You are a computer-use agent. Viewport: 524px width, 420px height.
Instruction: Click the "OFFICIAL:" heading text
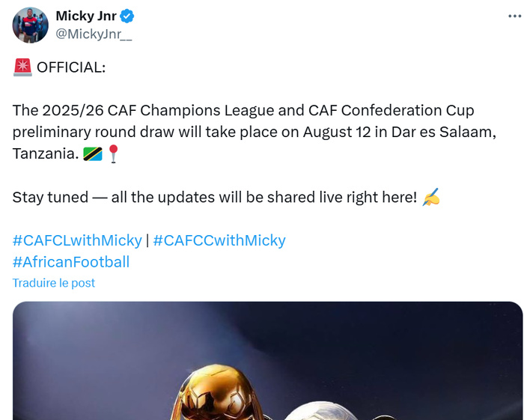[x=71, y=67]
